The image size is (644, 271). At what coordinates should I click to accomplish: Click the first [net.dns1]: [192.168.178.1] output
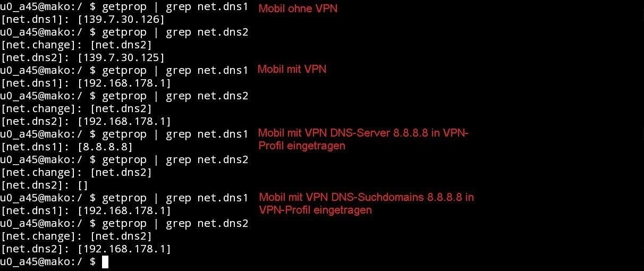[x=86, y=83]
